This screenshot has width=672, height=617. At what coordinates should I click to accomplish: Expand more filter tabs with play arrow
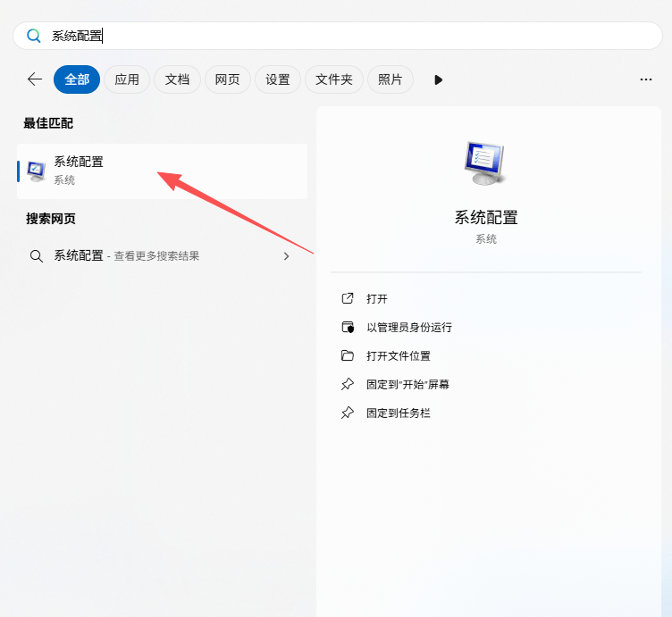[x=438, y=79]
